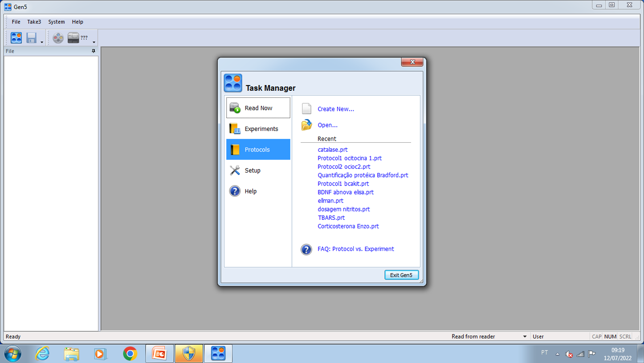Open Quantificação protéica Bradford.prt
Viewport: 644px width, 363px height.
pyautogui.click(x=363, y=175)
